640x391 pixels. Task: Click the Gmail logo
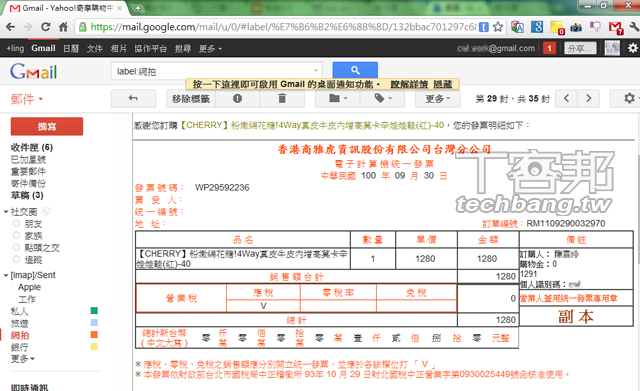(x=33, y=71)
